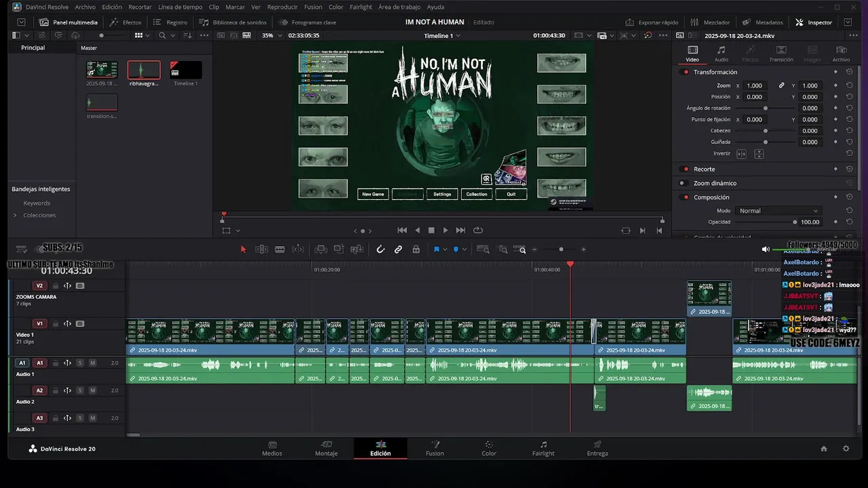Adjust the Opacidad slider

point(765,222)
